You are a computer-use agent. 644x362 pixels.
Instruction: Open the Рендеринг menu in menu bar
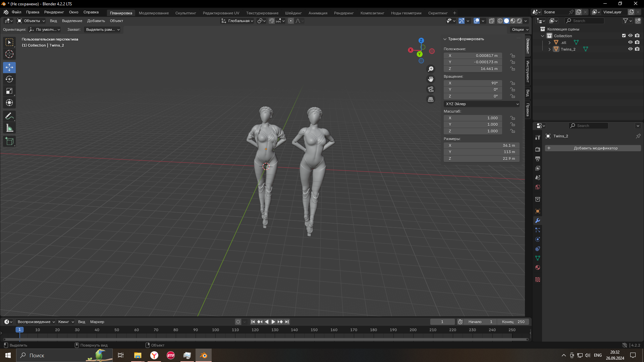click(x=54, y=12)
